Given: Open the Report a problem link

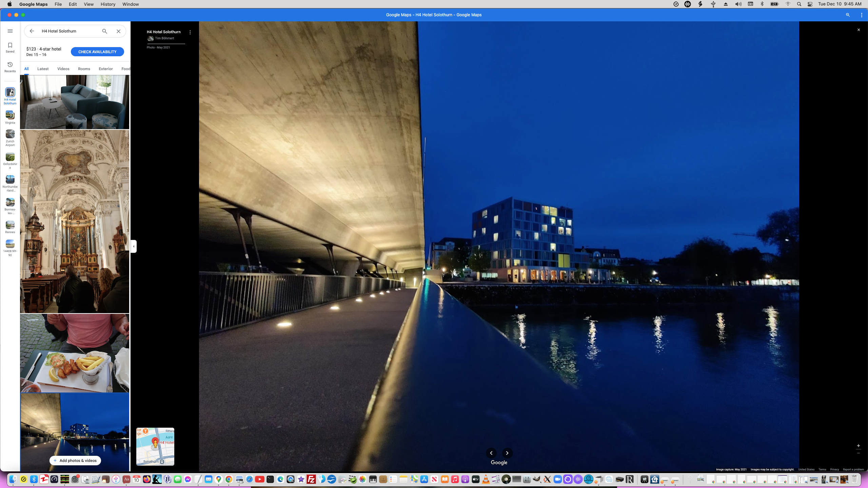Looking at the screenshot, I should pos(853,469).
